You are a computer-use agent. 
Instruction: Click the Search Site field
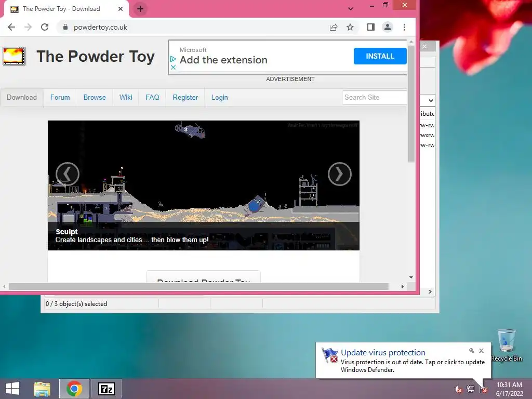(x=374, y=97)
